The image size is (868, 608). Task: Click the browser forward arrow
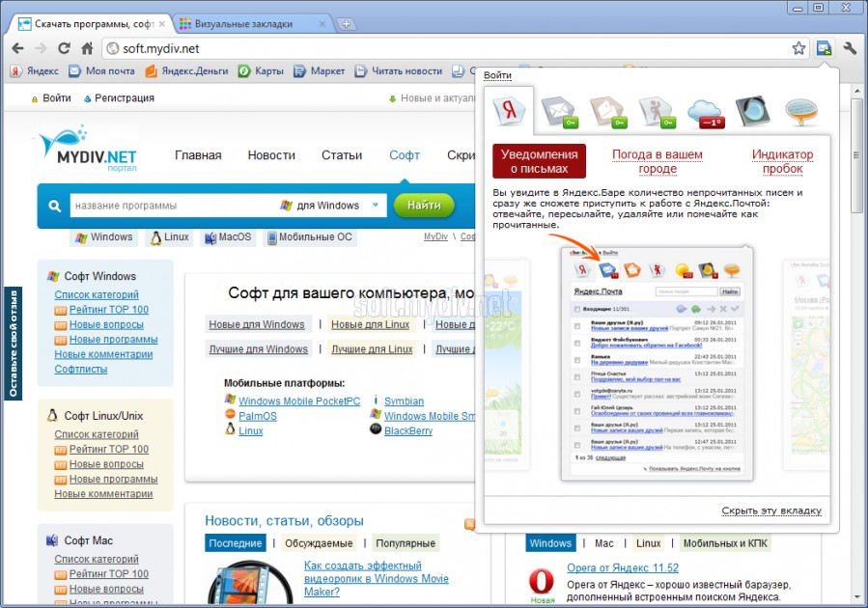[41, 48]
